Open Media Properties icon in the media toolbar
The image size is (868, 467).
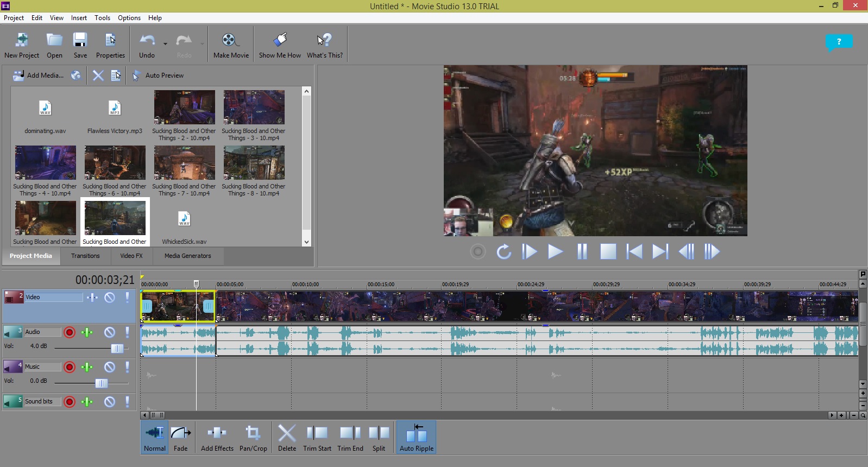tap(116, 75)
